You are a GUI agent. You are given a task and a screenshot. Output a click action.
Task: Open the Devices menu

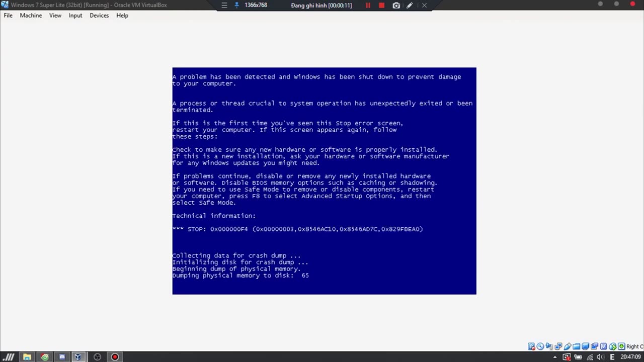(x=99, y=16)
